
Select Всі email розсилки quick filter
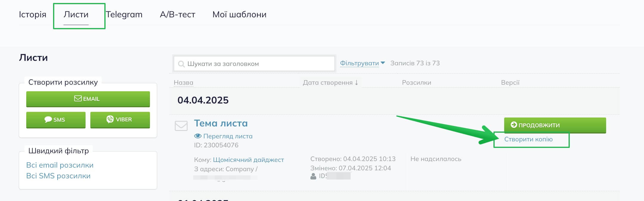click(60, 165)
